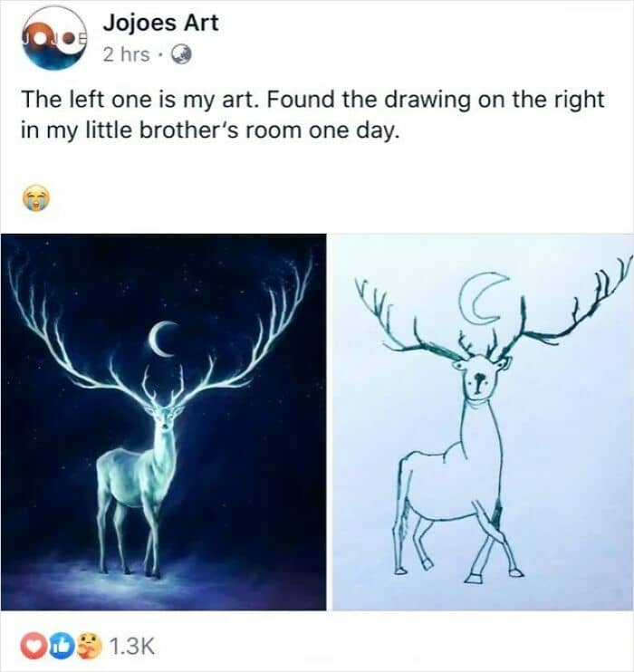Click the red heart Love reaction icon

coord(29,646)
